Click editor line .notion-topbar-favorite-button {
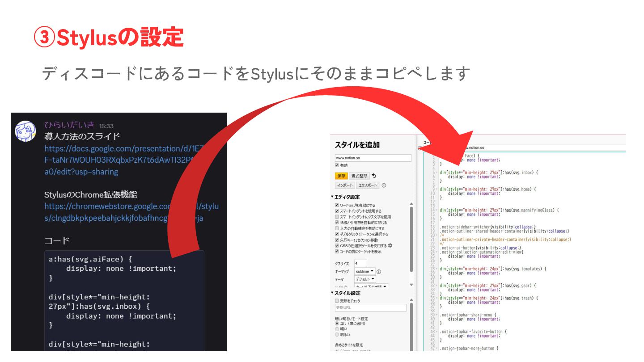Image resolution: width=644 pixels, height=362 pixels. (x=474, y=332)
